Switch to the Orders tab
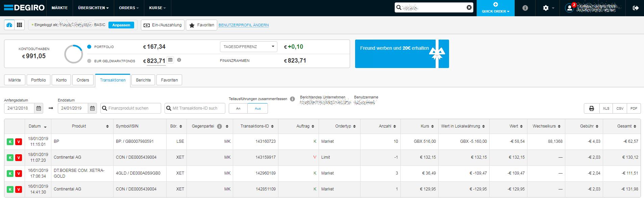 coord(83,80)
